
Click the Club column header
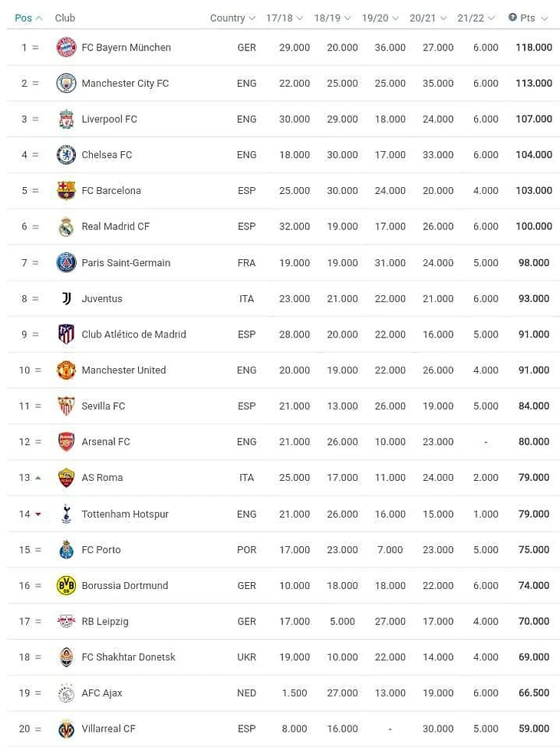coord(64,18)
